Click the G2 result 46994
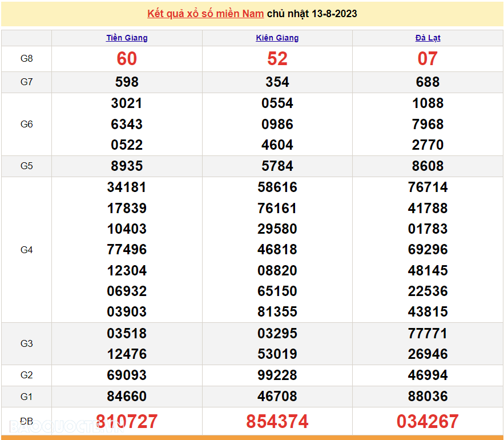 point(428,375)
